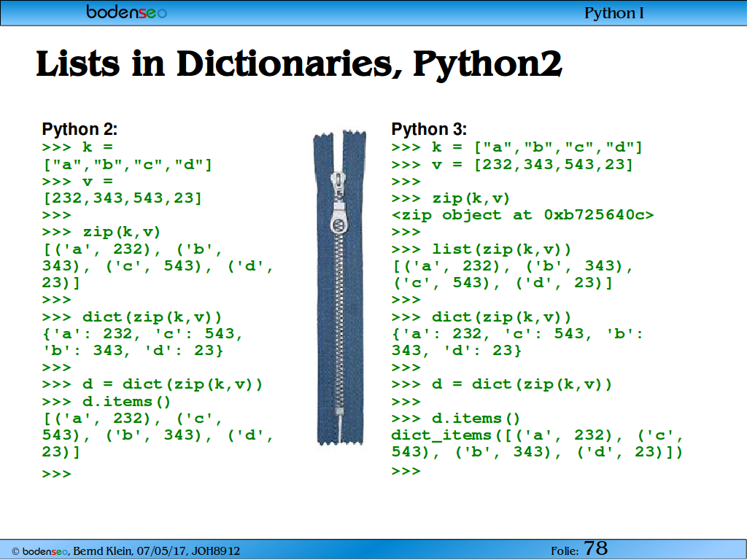Select the 'Python 2:' column heading
Image resolution: width=747 pixels, height=560 pixels.
[x=80, y=129]
